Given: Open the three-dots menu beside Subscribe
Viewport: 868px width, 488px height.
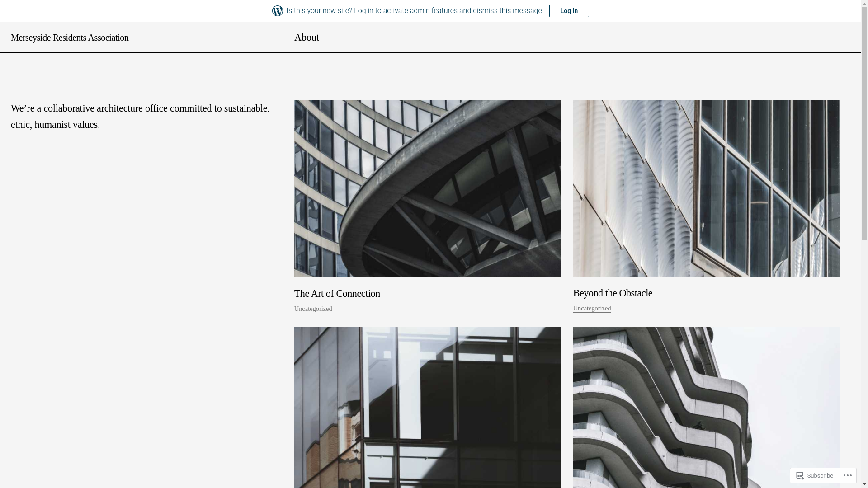Looking at the screenshot, I should click(848, 475).
